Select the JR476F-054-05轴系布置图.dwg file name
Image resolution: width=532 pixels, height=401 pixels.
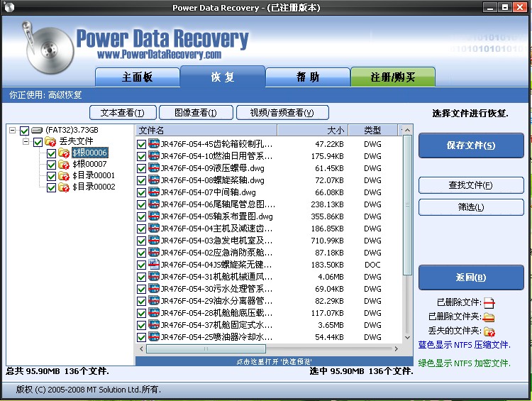(217, 216)
